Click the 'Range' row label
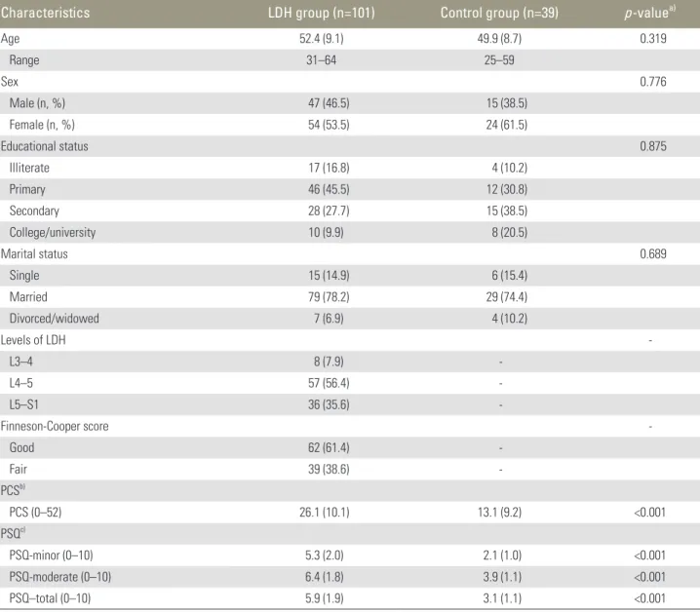 point(24,60)
